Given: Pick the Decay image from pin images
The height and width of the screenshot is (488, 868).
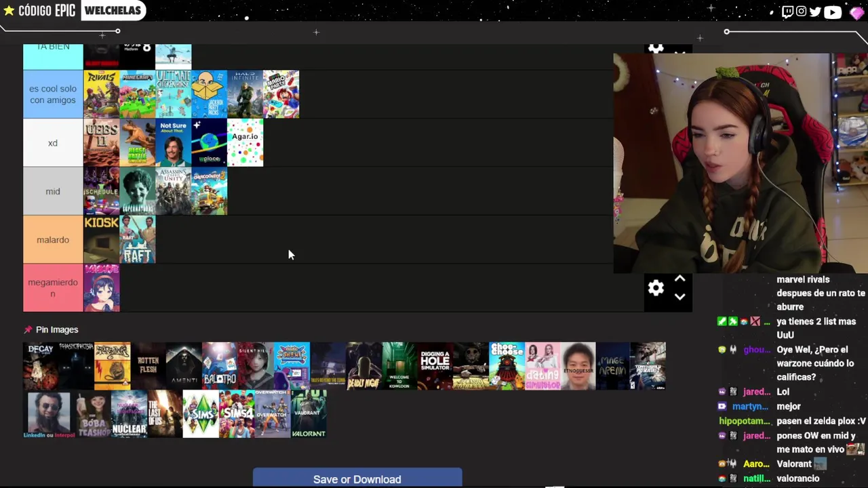Looking at the screenshot, I should tap(41, 366).
